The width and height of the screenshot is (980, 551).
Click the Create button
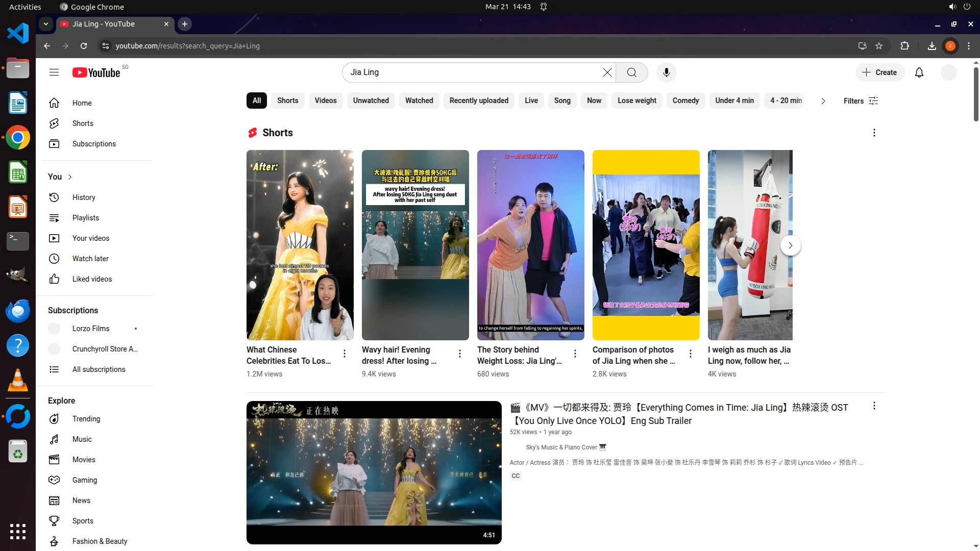click(x=879, y=72)
